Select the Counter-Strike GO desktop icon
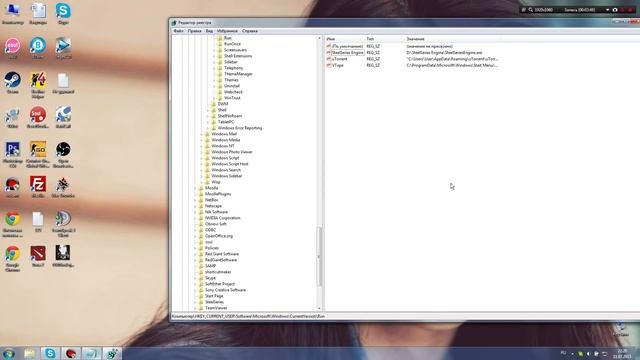Screen dimensions: 640x360 click(38, 154)
